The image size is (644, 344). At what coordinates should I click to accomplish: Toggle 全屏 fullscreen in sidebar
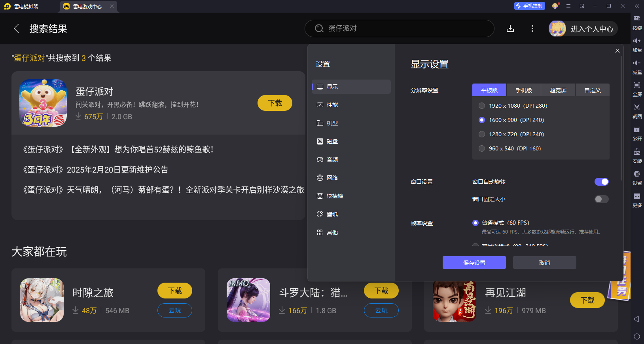(x=637, y=89)
